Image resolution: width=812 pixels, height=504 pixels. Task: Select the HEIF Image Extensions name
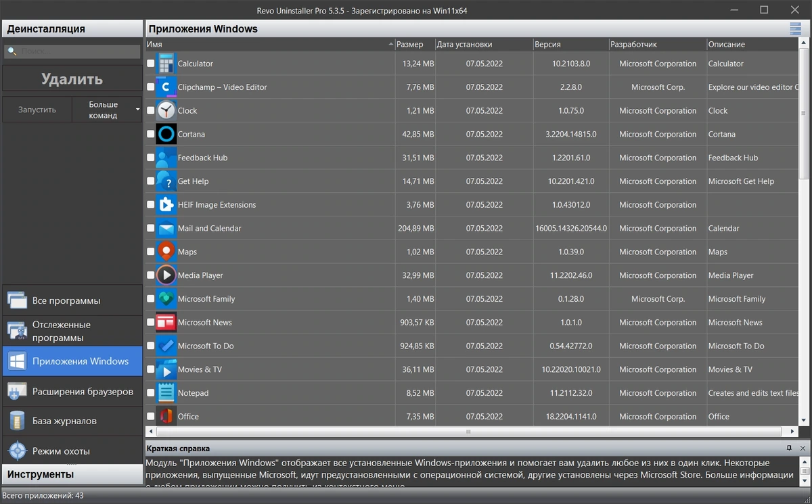(217, 205)
